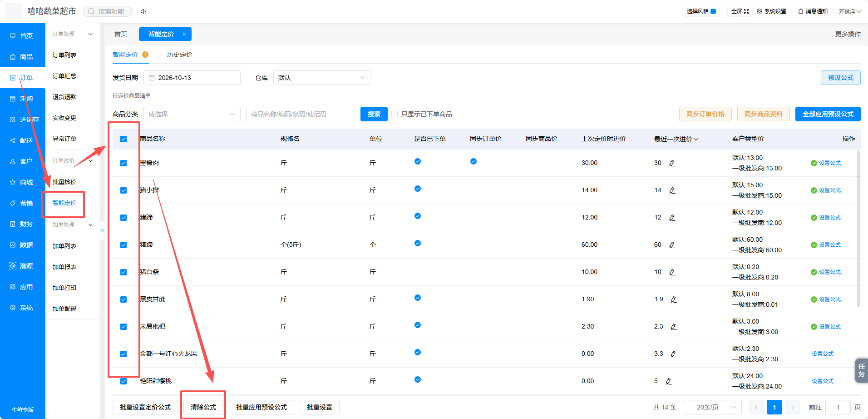The width and height of the screenshot is (868, 419).
Task: Open the 仓库 默认 dropdown
Action: pos(321,78)
